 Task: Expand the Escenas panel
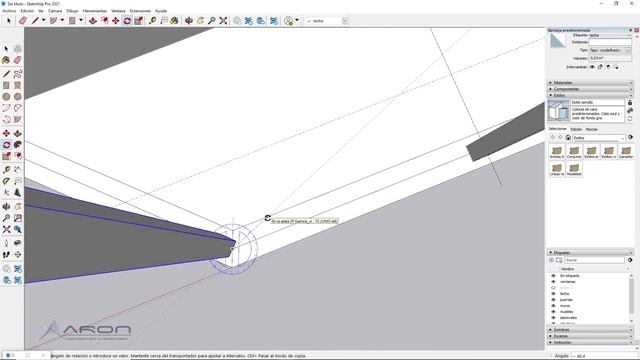click(x=590, y=336)
